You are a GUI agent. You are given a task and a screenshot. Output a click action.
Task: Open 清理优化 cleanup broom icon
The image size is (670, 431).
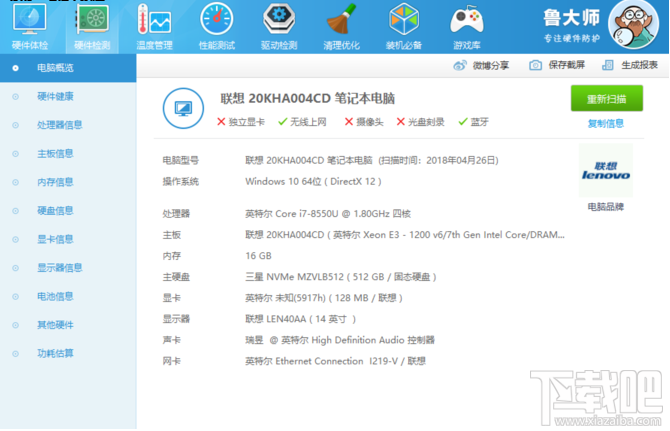coord(341,26)
